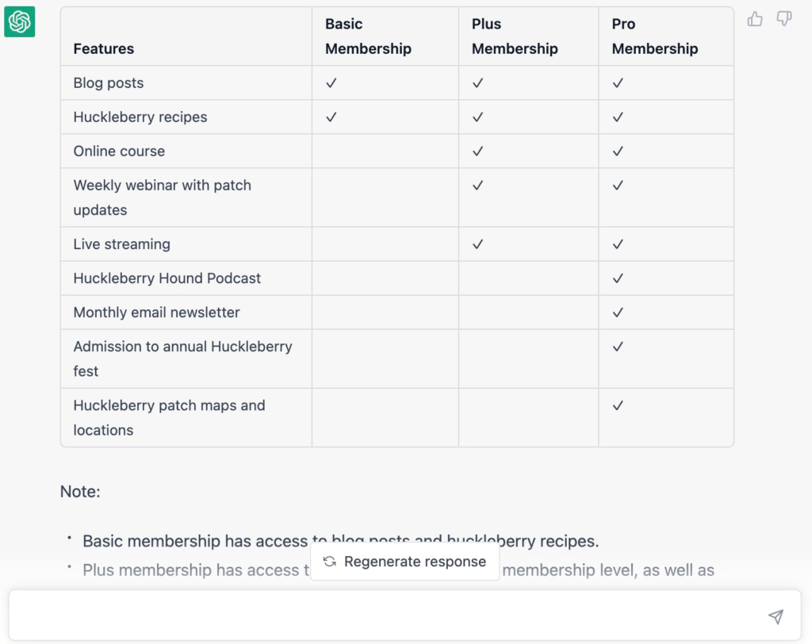The width and height of the screenshot is (812, 644).
Task: Click the thumbs up icon
Action: tap(755, 19)
